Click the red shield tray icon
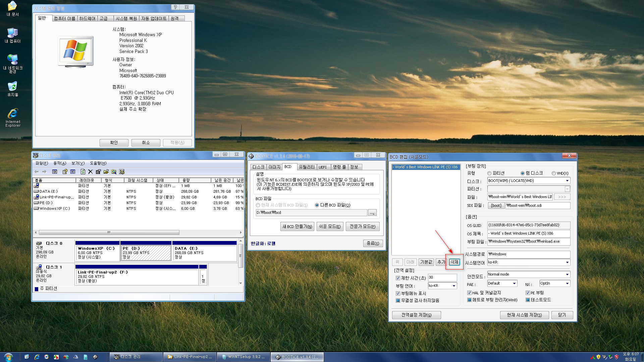The width and height of the screenshot is (644, 362). click(x=616, y=357)
